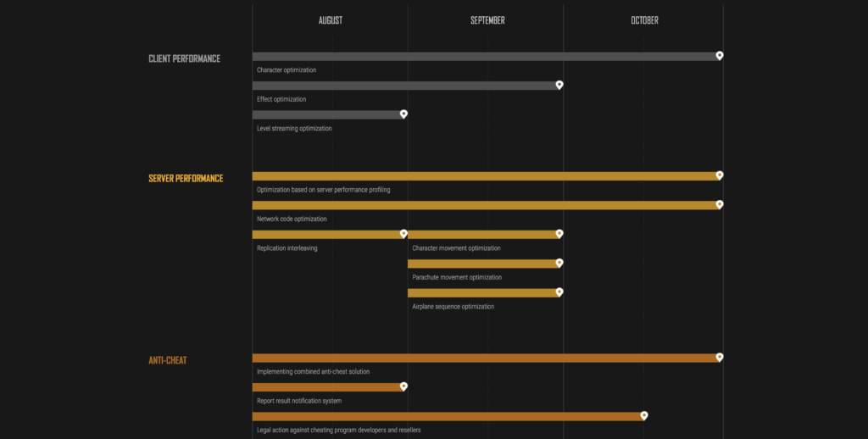Screen dimensions: 868x439
Task: Click the Legal action bar end marker
Action: point(644,416)
